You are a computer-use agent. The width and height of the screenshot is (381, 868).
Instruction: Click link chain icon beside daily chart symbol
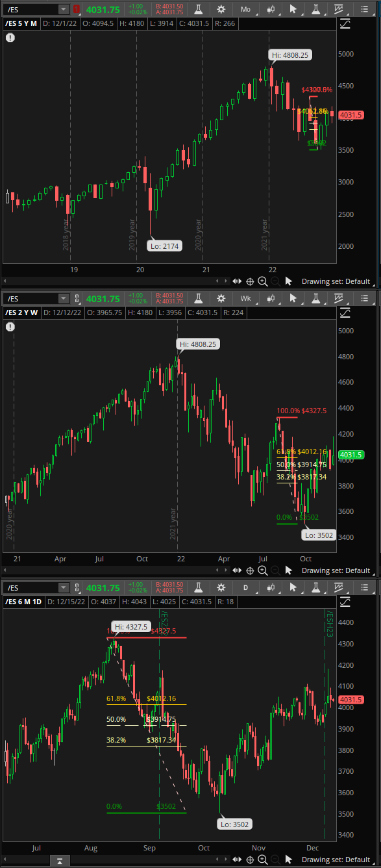click(x=77, y=587)
